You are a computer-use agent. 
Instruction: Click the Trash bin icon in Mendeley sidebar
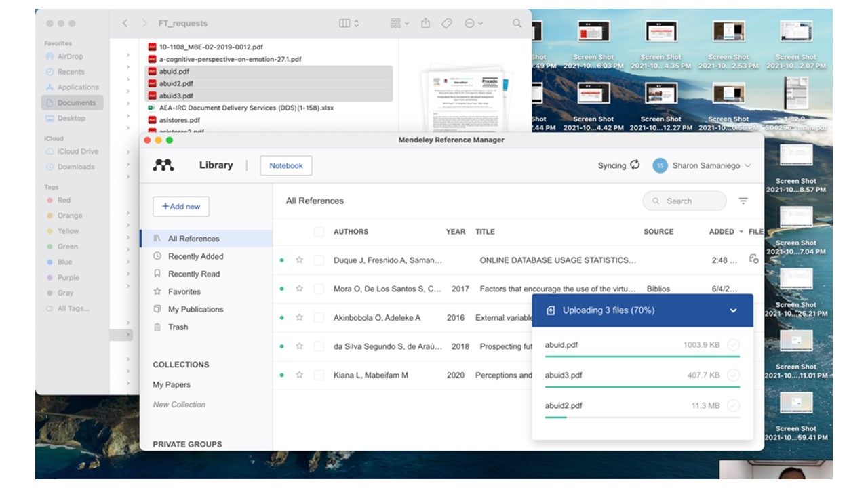[x=157, y=327]
